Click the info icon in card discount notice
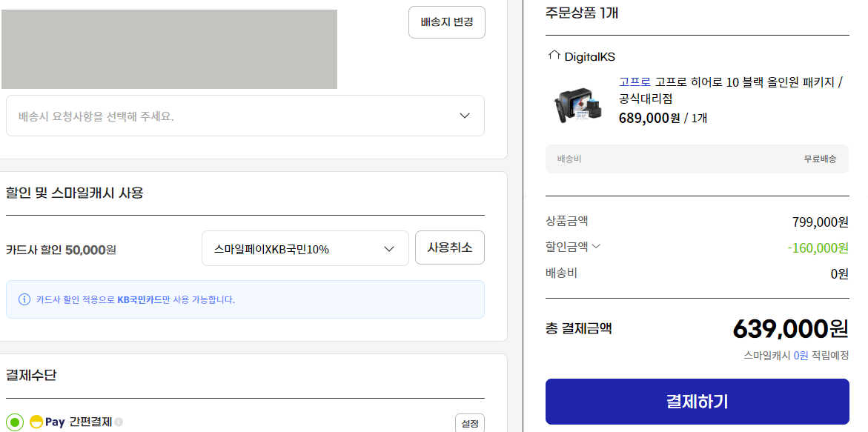 pyautogui.click(x=24, y=300)
